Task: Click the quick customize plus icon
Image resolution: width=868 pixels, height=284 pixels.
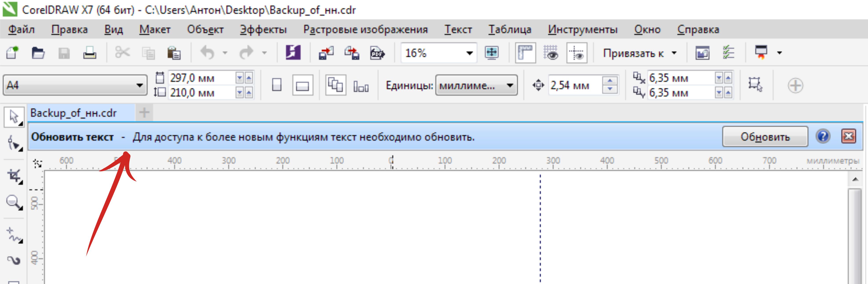Action: pyautogui.click(x=796, y=85)
